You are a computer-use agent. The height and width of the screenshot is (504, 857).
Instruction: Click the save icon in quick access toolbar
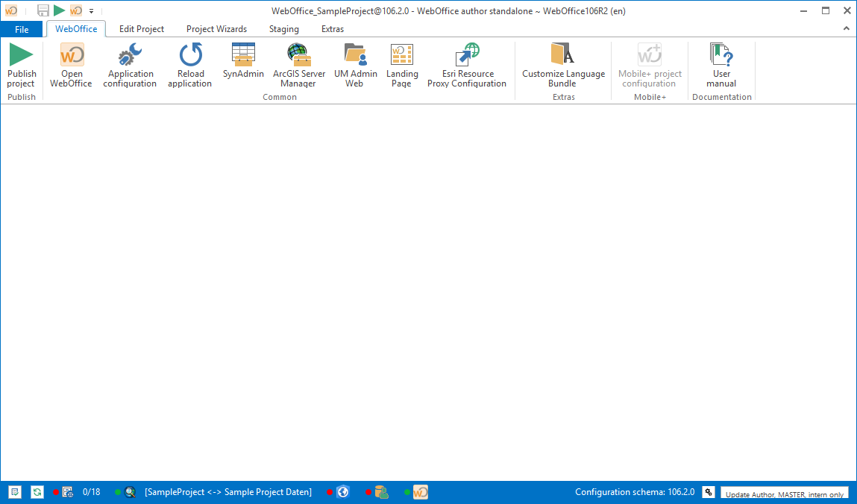[x=43, y=10]
